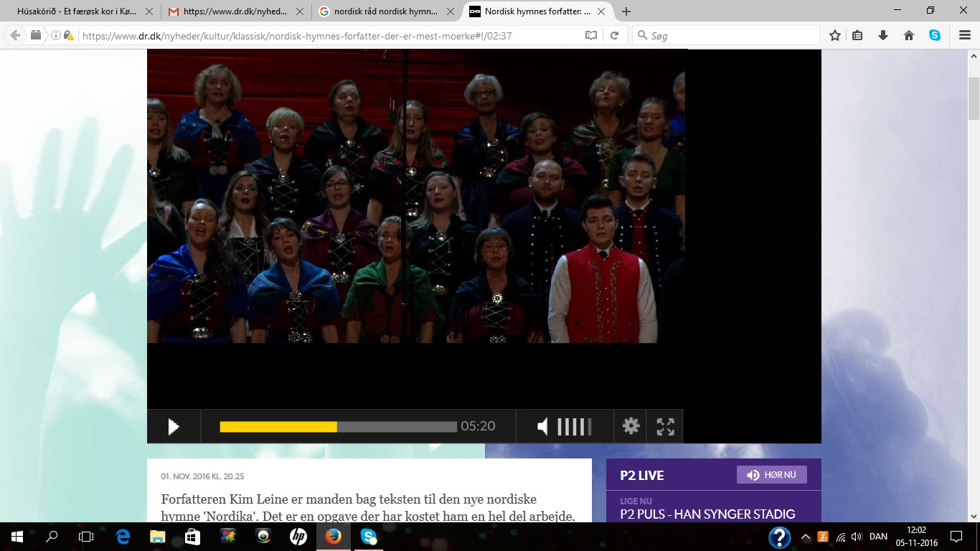
Task: Click the Søg search field
Action: 726,35
